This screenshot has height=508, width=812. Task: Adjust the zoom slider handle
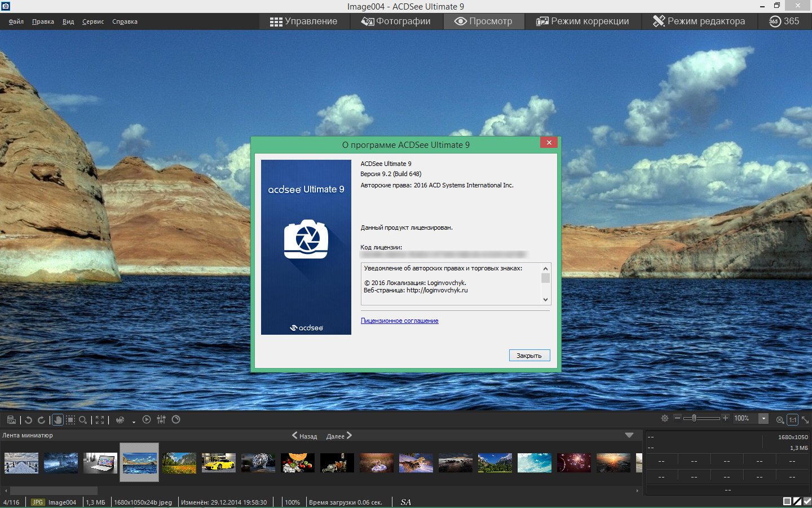pyautogui.click(x=694, y=418)
